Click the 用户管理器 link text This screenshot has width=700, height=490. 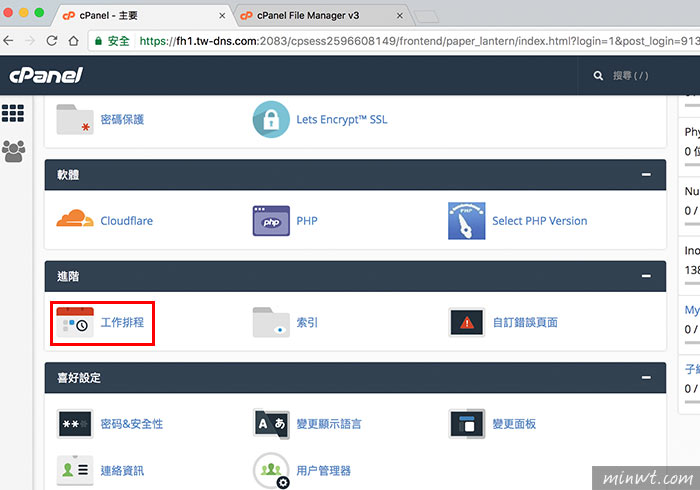click(x=324, y=470)
